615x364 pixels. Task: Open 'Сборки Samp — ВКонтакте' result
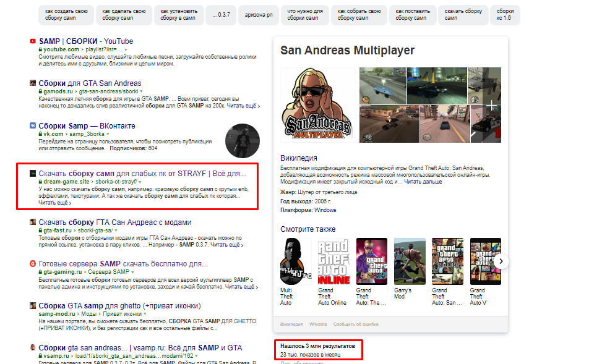[87, 126]
